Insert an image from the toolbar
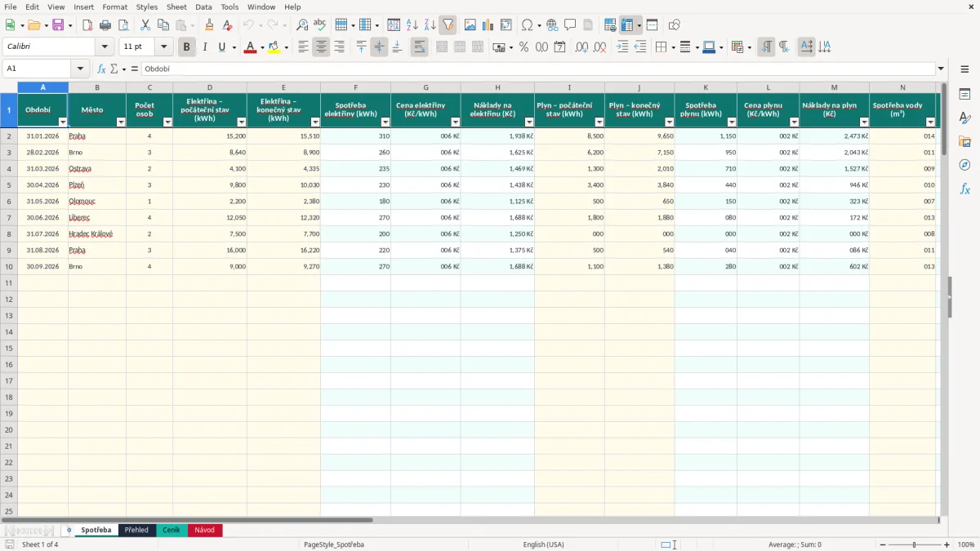The image size is (980, 551). pyautogui.click(x=470, y=25)
